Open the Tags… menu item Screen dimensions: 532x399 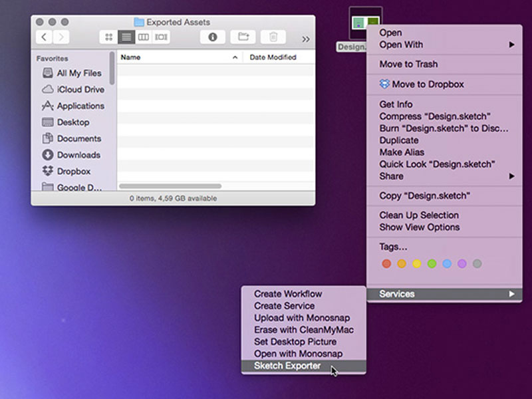pos(444,247)
